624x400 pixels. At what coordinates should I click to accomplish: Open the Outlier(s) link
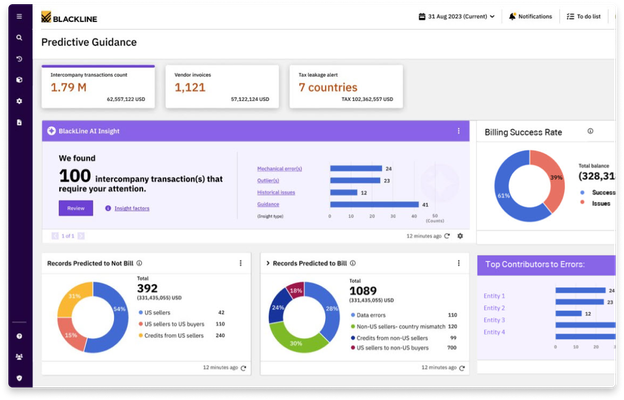tap(268, 181)
